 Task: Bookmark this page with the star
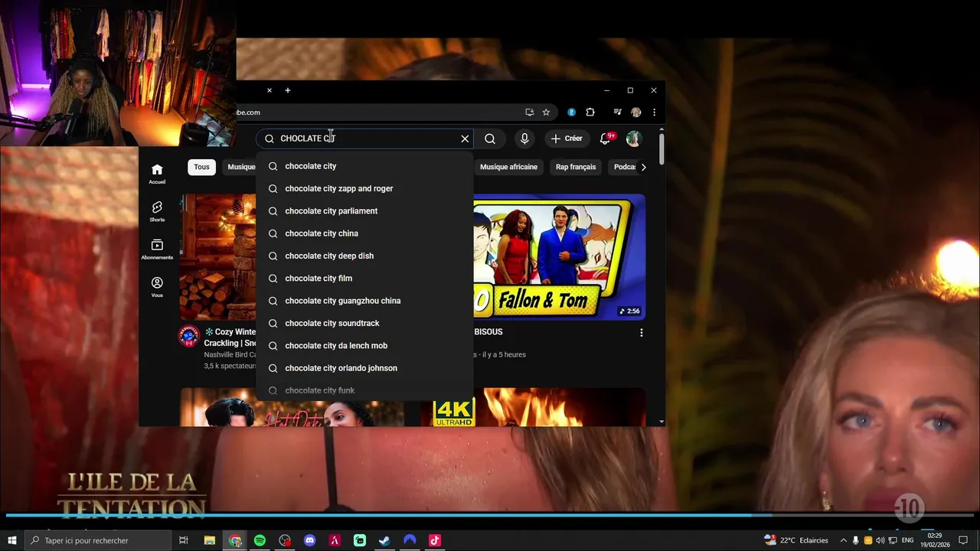(x=546, y=112)
